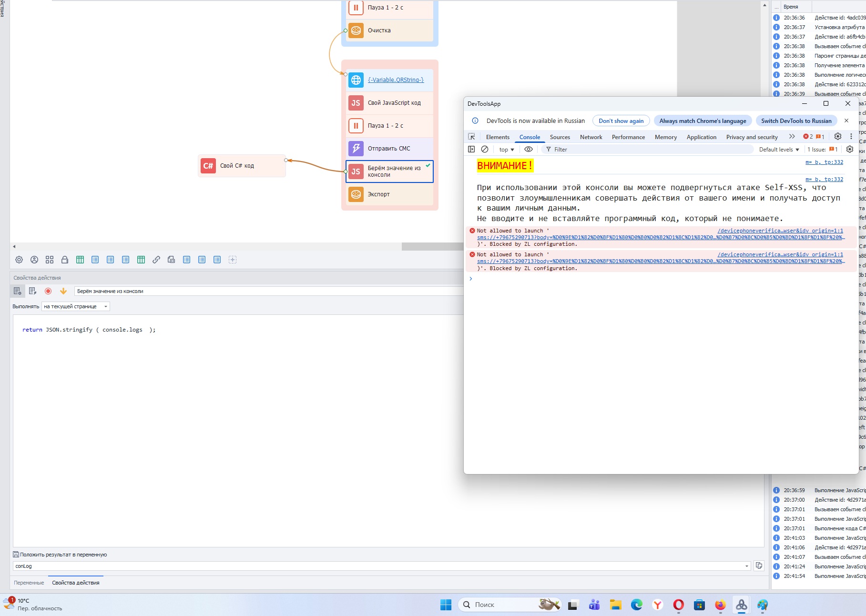This screenshot has width=866, height=616.
Task: Select the Свойства действия bottom tab
Action: 76,583
